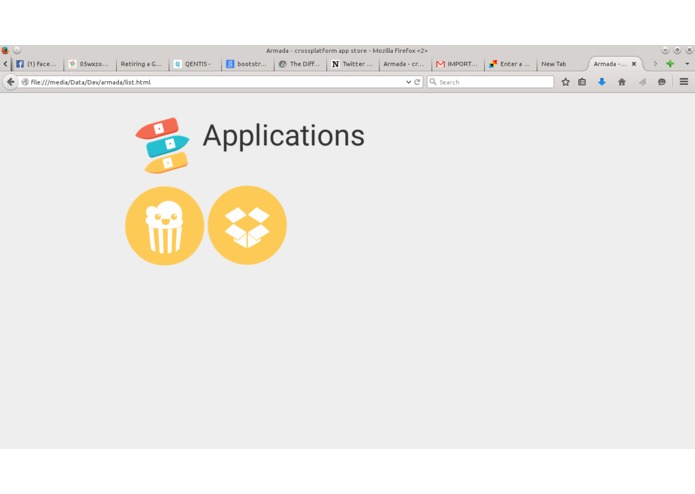Screen dimensions: 695x494
Task: Switch to the The Diff... tab
Action: (300, 64)
